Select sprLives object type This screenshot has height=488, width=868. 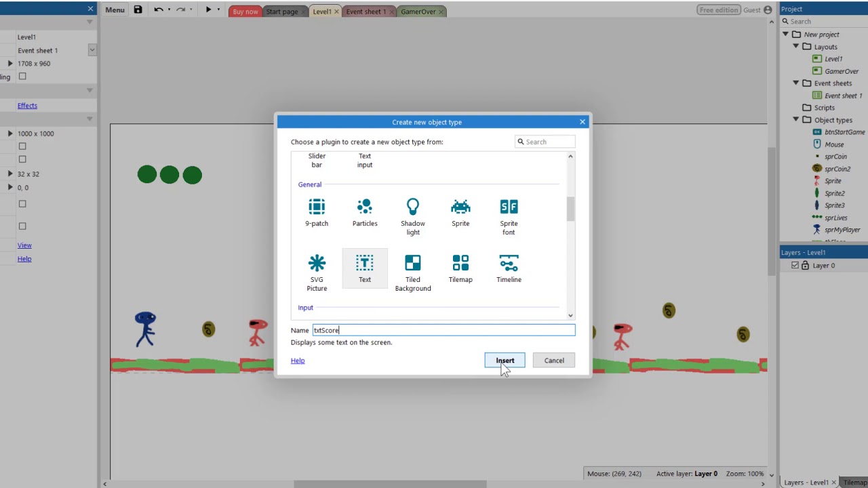[836, 218]
